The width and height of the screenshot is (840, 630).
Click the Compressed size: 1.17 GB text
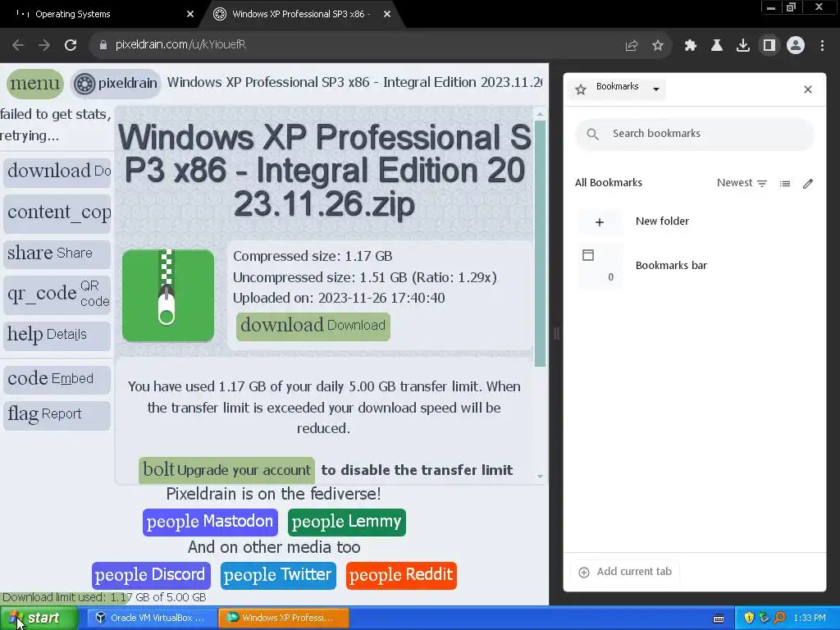313,256
